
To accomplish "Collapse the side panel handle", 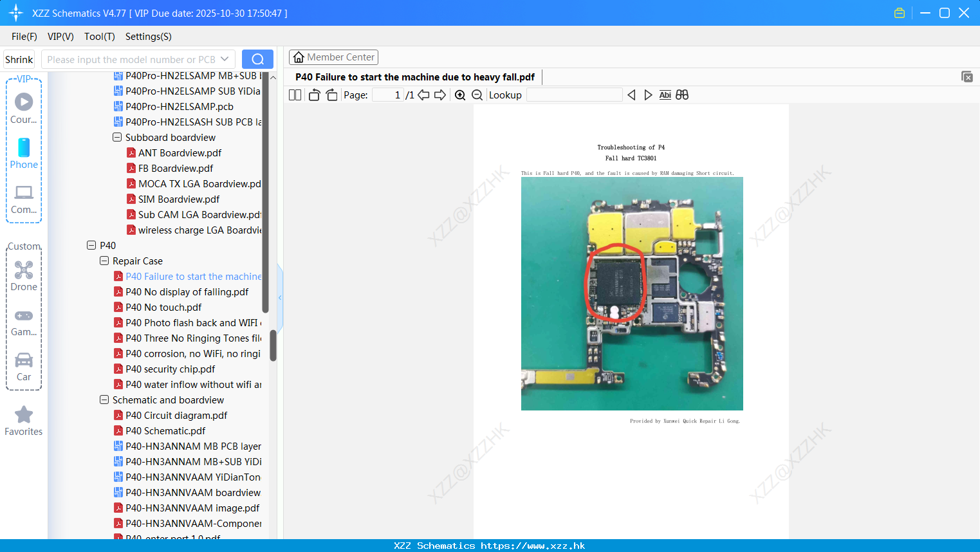I will point(280,297).
